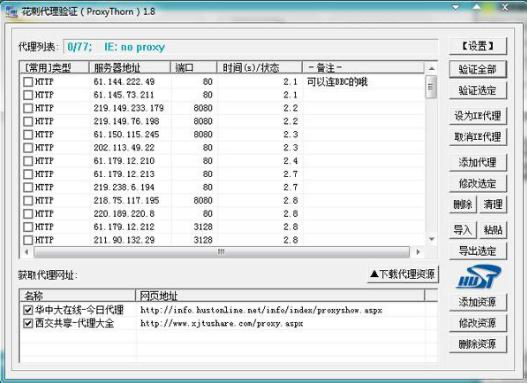Check the box for proxy 61.179.12.213
Image resolution: width=527 pixels, height=383 pixels.
[28, 174]
